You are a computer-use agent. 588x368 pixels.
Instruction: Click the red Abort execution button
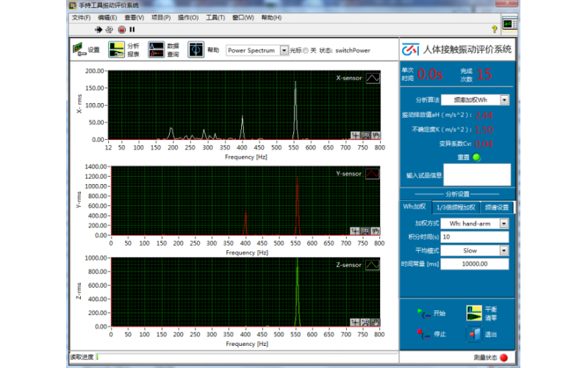click(x=121, y=29)
